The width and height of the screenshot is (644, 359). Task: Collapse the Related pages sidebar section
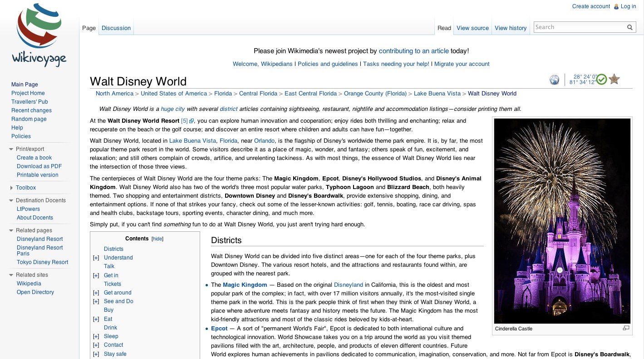pos(11,230)
